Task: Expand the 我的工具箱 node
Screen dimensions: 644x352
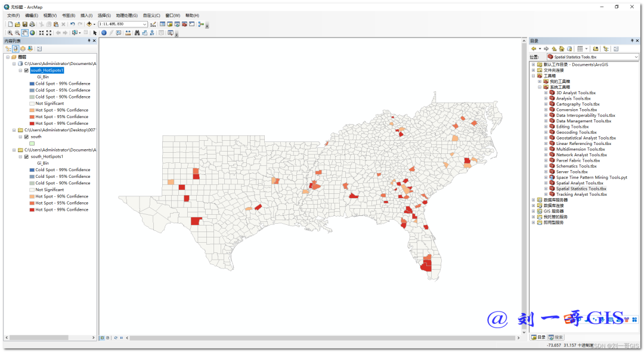Action: (x=540, y=82)
